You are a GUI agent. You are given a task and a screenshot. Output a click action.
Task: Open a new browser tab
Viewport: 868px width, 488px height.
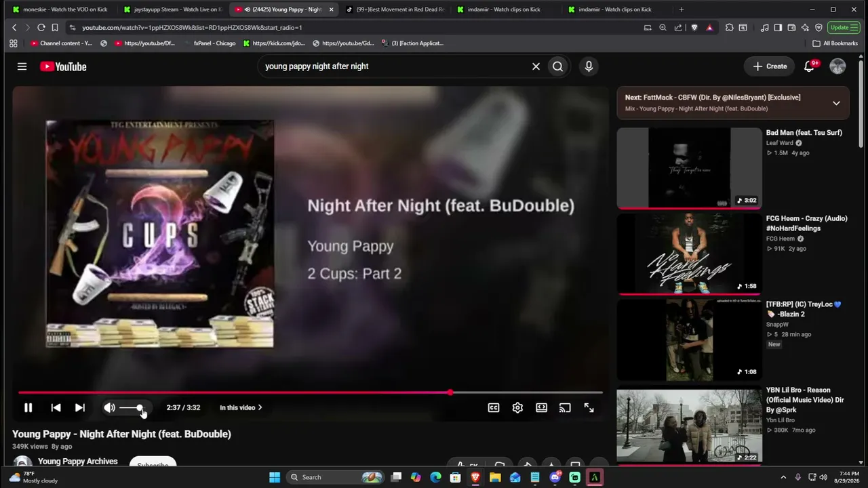pyautogui.click(x=682, y=9)
